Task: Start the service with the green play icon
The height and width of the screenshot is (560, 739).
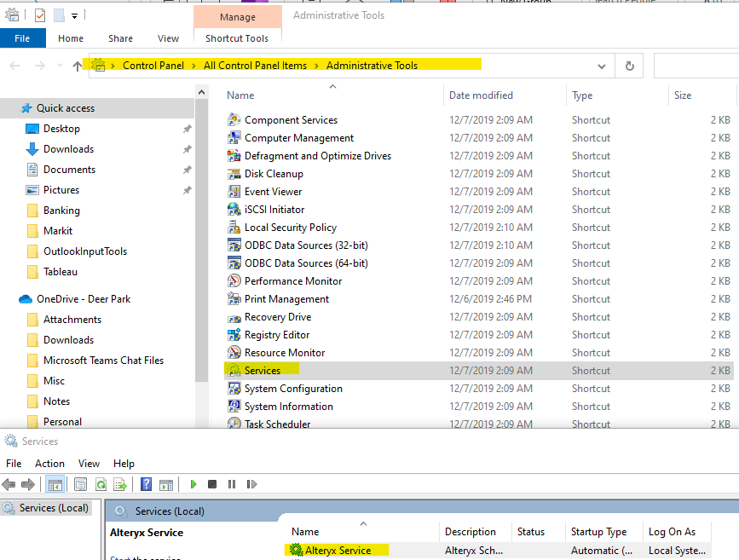Action: tap(193, 484)
